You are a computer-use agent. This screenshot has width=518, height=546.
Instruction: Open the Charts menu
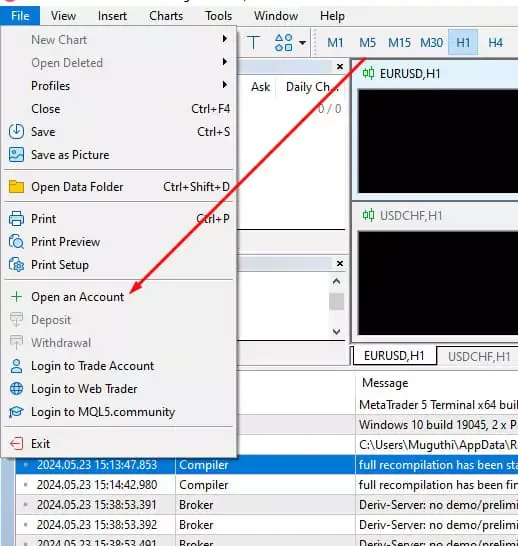click(x=166, y=16)
